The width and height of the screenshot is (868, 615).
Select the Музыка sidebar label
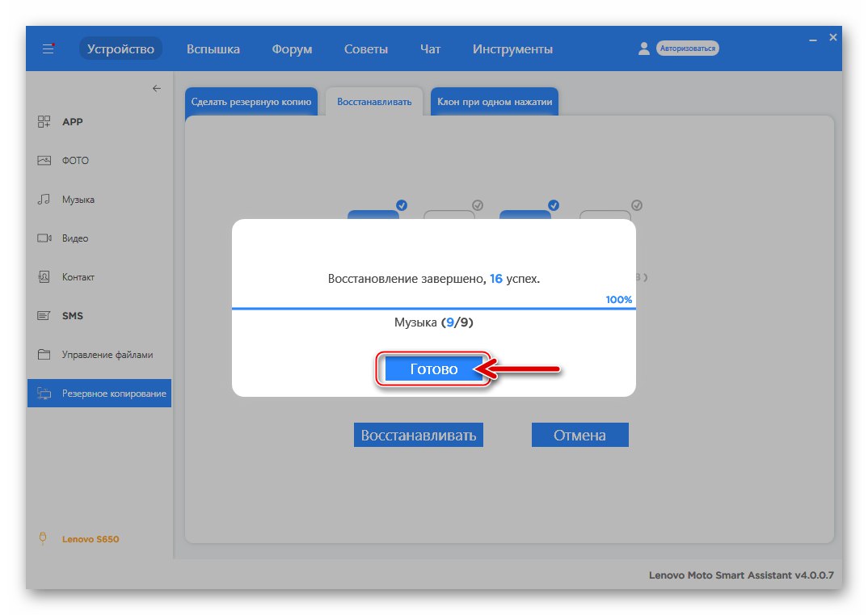(78, 200)
